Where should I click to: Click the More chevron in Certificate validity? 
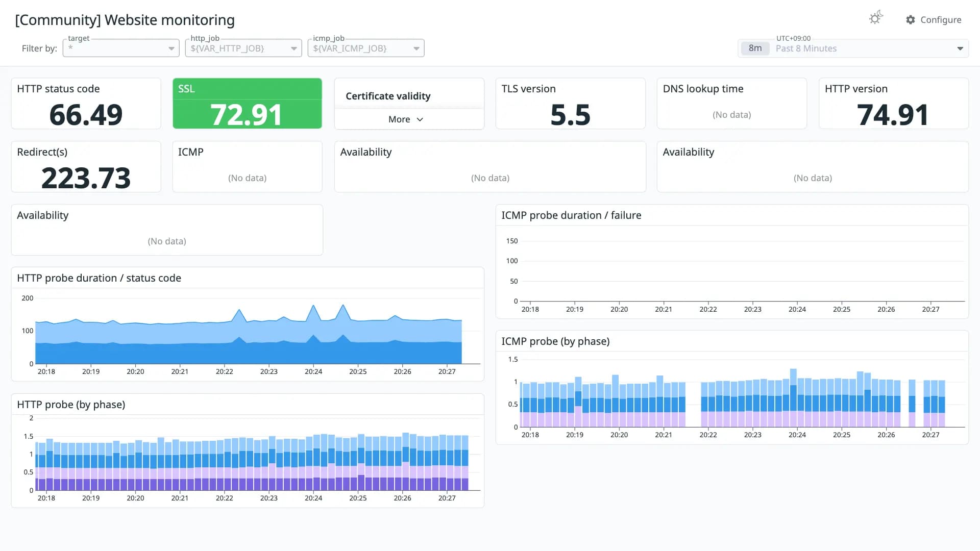pos(420,119)
